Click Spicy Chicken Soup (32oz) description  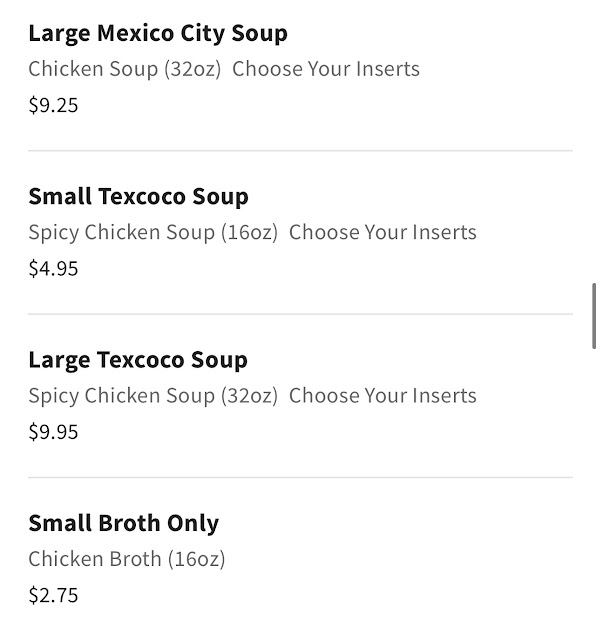tap(153, 396)
